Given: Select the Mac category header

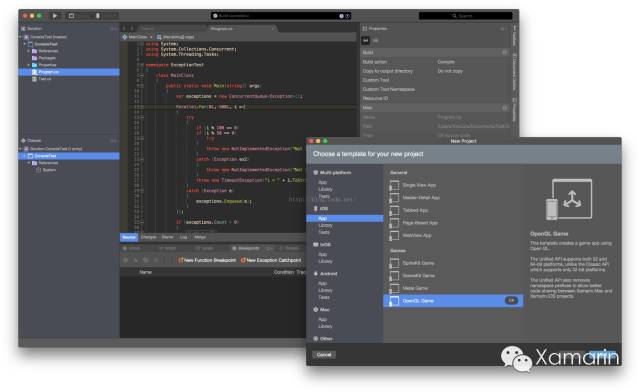Looking at the screenshot, I should [321, 310].
